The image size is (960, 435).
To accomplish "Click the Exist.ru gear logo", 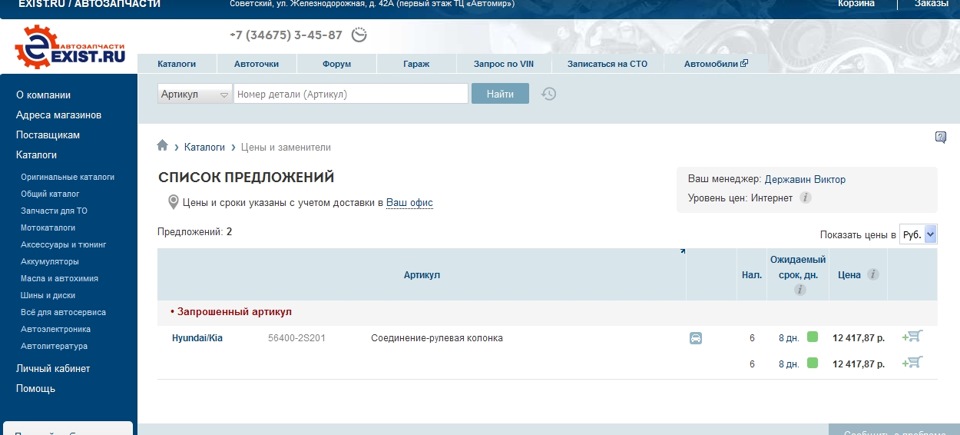I will click(70, 47).
